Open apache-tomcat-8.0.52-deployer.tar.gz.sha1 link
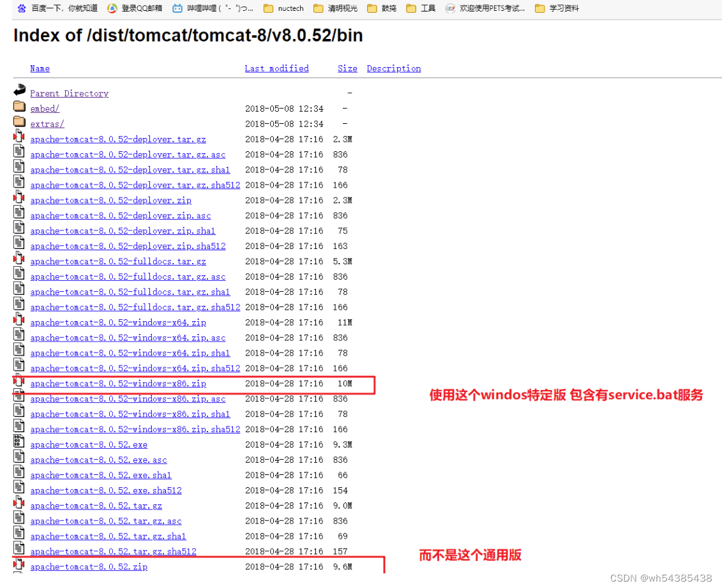 [130, 170]
